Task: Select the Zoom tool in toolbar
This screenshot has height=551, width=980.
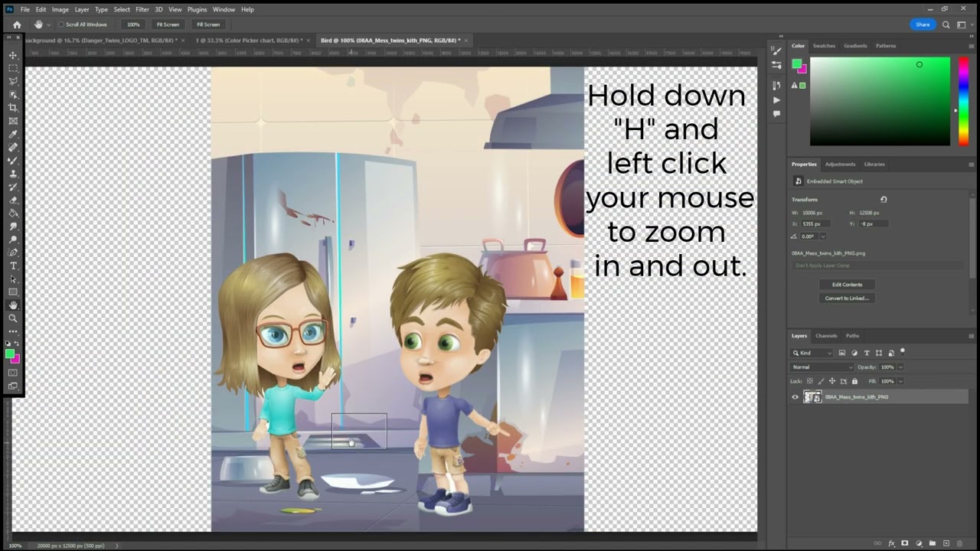Action: click(13, 318)
